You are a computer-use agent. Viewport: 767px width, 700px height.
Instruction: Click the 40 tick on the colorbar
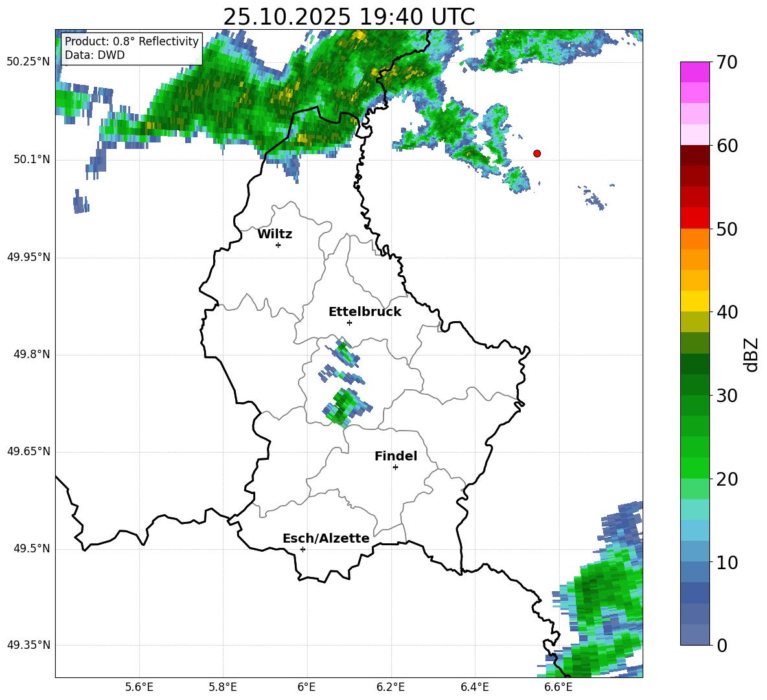727,312
